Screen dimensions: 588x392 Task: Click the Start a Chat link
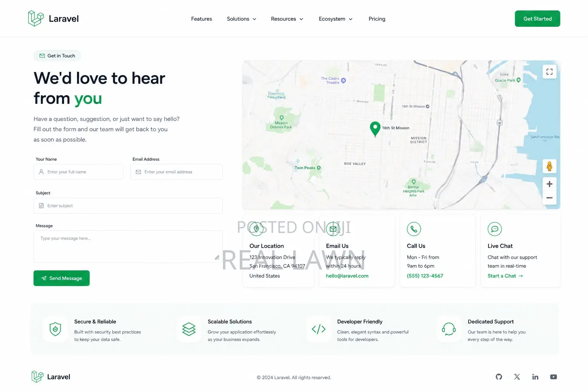(x=505, y=276)
